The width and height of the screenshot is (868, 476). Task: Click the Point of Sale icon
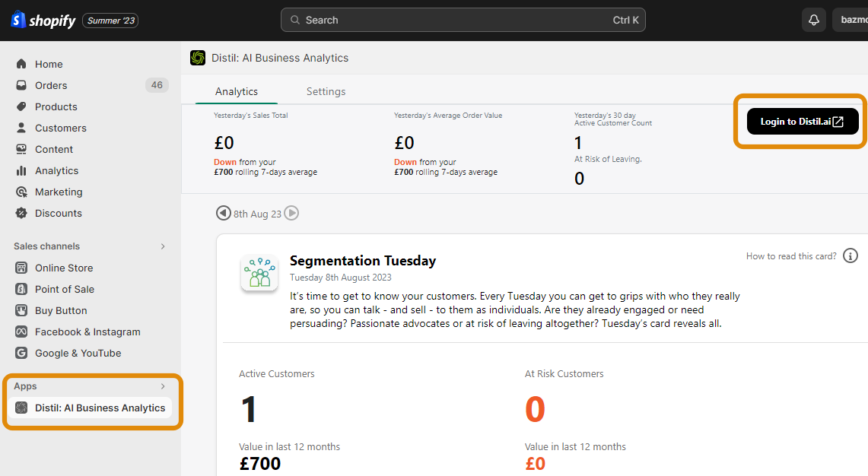pyautogui.click(x=21, y=289)
